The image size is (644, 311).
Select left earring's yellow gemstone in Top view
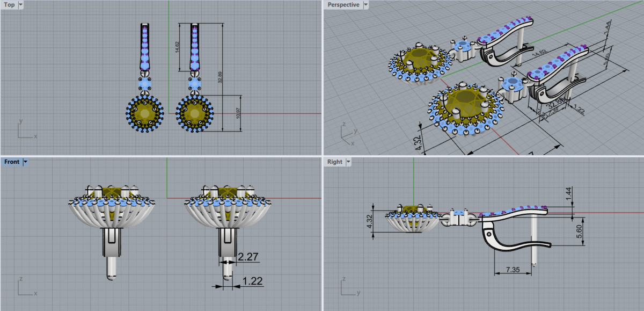pos(145,113)
